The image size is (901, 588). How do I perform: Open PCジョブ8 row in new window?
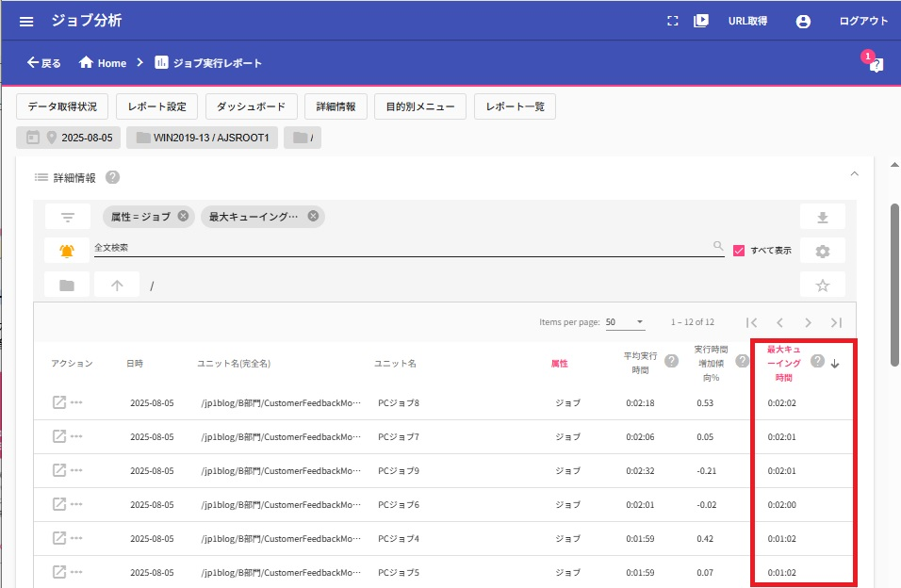[59, 402]
